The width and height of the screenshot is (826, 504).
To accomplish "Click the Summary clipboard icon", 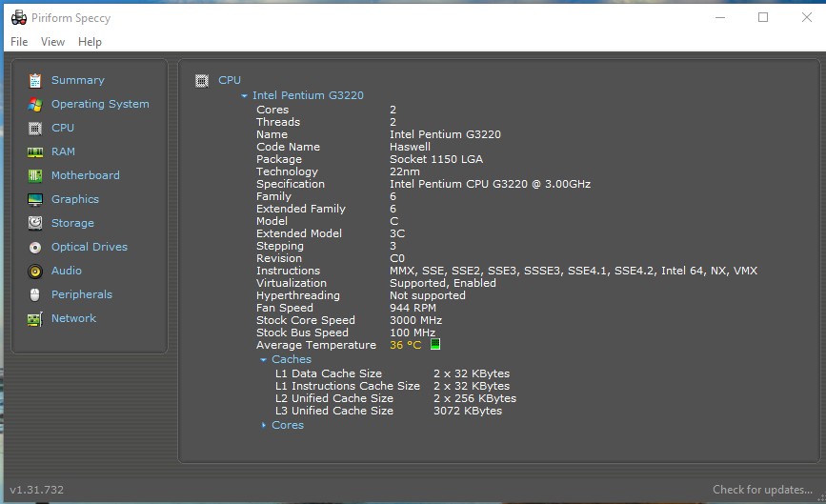I will (35, 81).
